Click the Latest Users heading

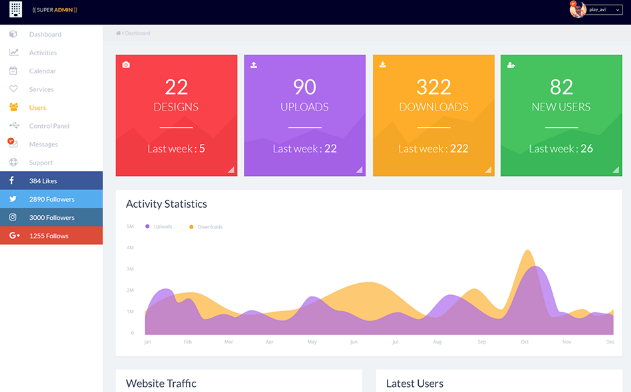coord(415,383)
